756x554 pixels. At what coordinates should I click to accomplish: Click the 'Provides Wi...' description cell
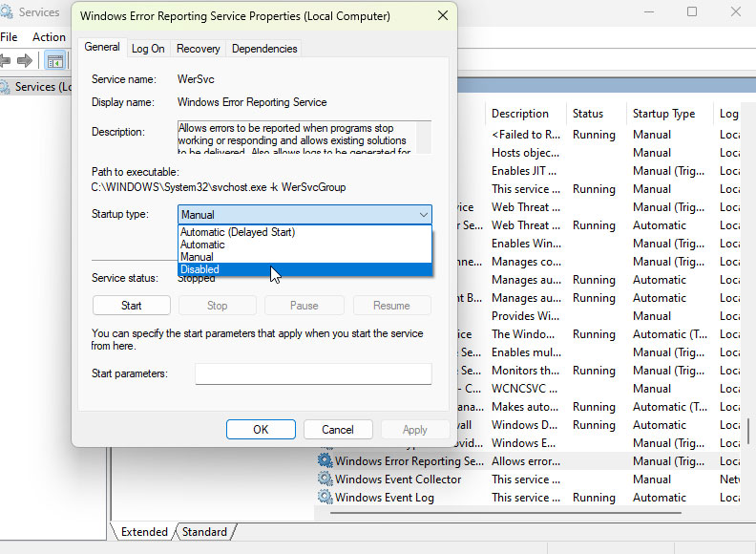coord(526,316)
